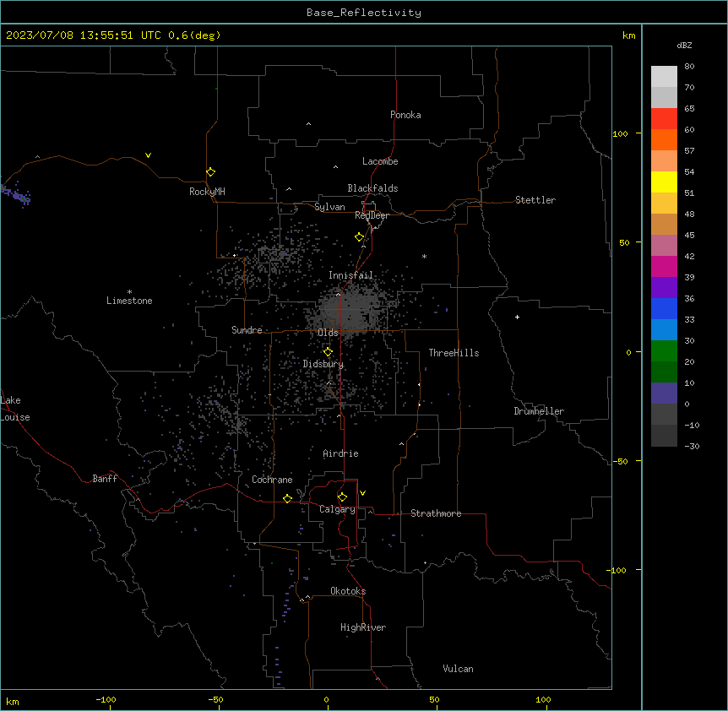
Task: Click the white asterisk marker east of Innisfail
Action: (x=424, y=256)
